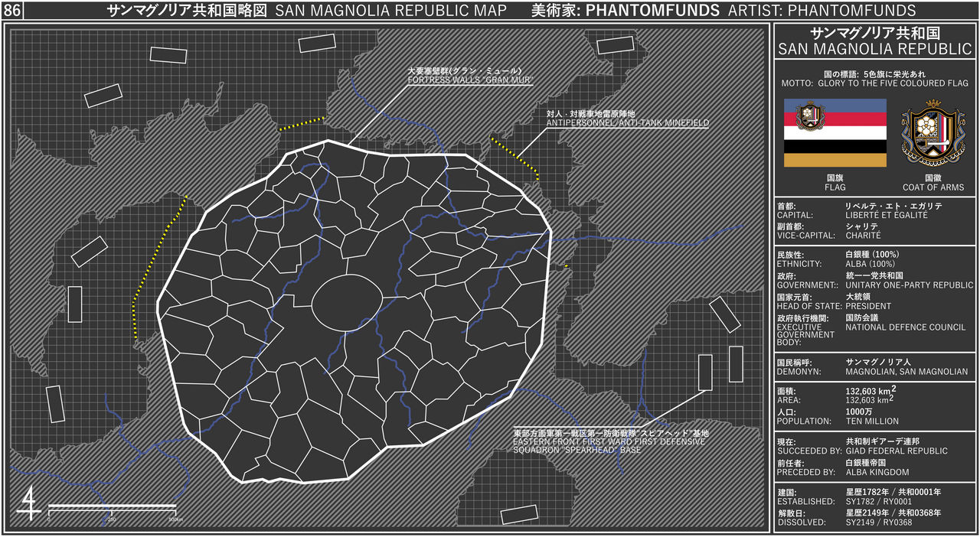Click the Japanese title サンマグノリア共和国略図
This screenshot has width=980, height=537.
pyautogui.click(x=188, y=11)
